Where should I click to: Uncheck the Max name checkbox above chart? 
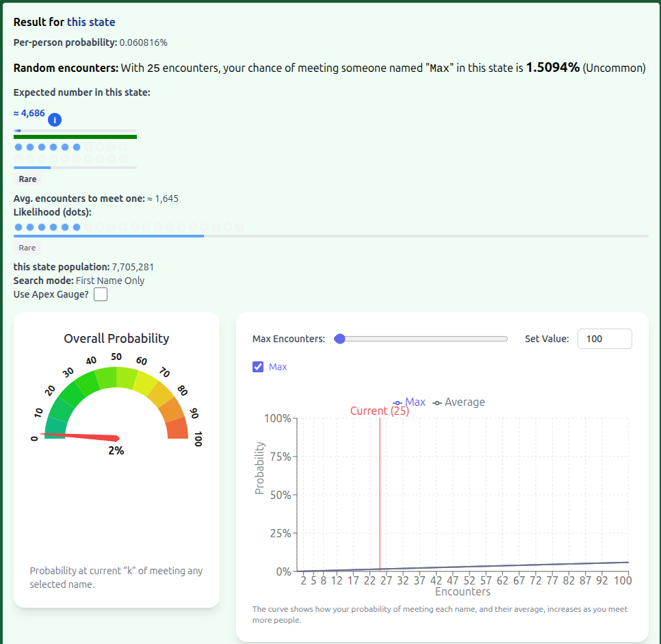tap(258, 367)
